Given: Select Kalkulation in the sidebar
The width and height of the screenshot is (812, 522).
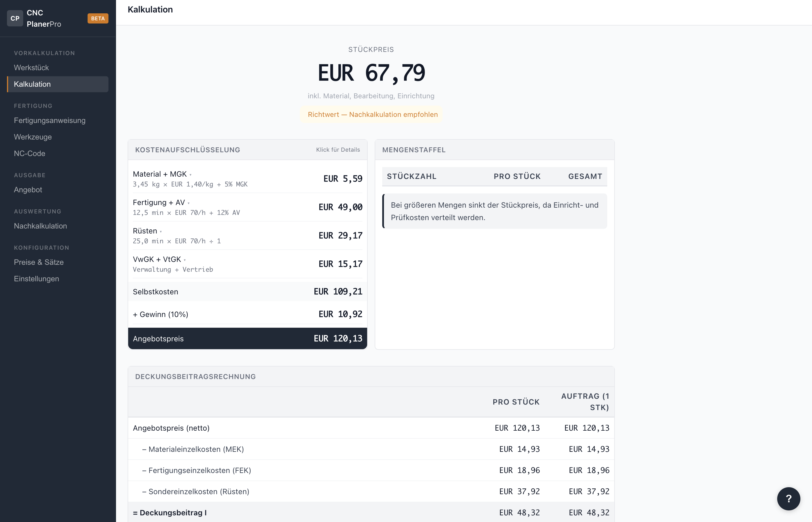Looking at the screenshot, I should (x=32, y=84).
